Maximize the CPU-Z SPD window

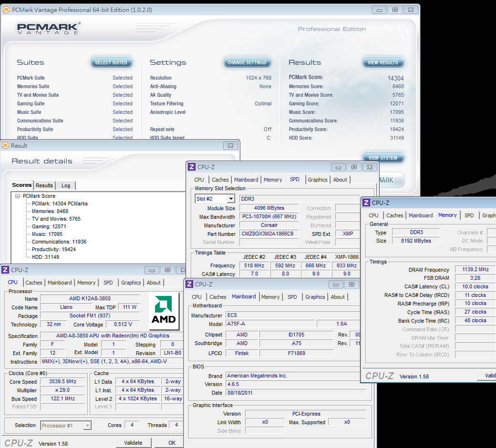354,167
